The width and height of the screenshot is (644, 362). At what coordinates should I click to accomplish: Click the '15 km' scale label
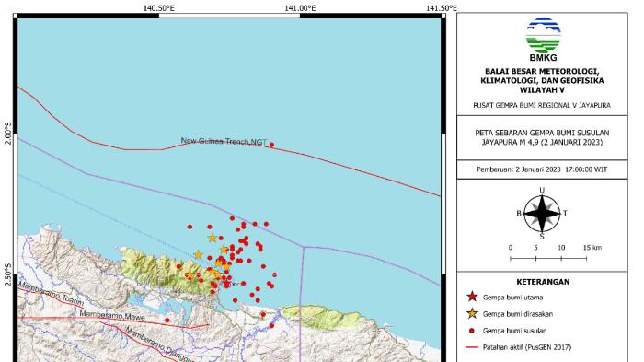pos(592,247)
